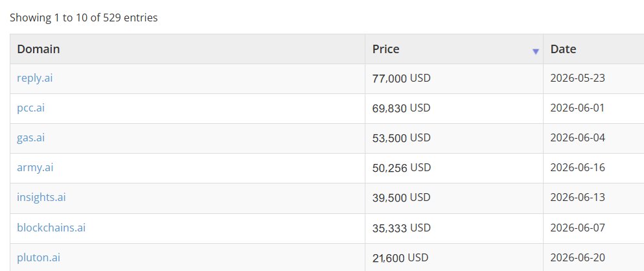Open the gas.ai domain link
This screenshot has height=271, width=644.
point(31,137)
